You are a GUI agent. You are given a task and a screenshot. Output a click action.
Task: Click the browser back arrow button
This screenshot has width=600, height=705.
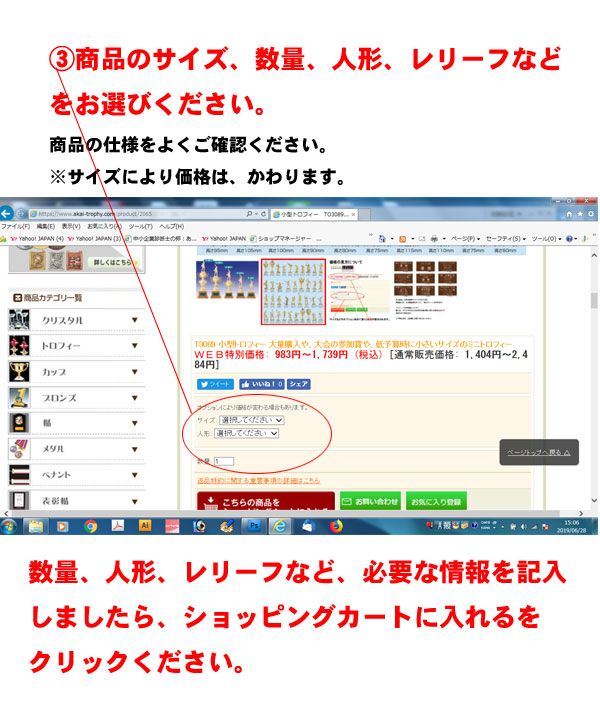coord(8,213)
